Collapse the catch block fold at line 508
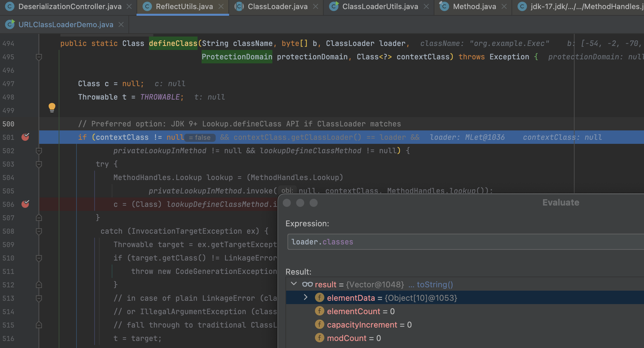The width and height of the screenshot is (644, 348). [39, 231]
